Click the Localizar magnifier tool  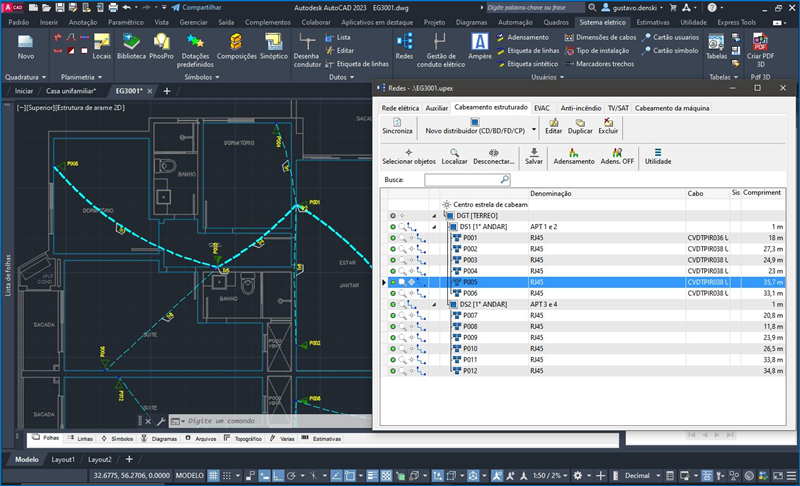pyautogui.click(x=454, y=155)
